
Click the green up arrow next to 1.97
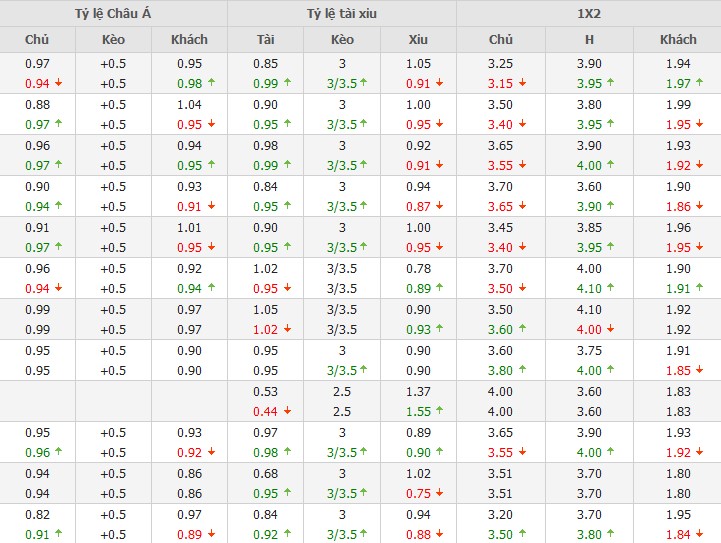coord(698,84)
